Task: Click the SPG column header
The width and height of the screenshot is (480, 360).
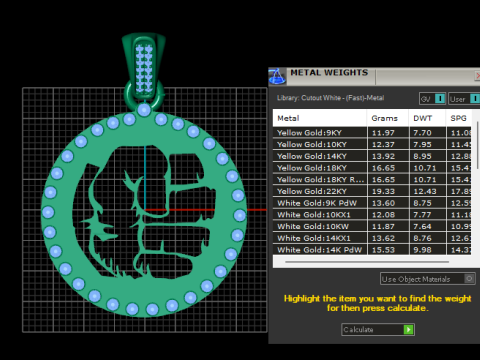Action: pos(459,118)
